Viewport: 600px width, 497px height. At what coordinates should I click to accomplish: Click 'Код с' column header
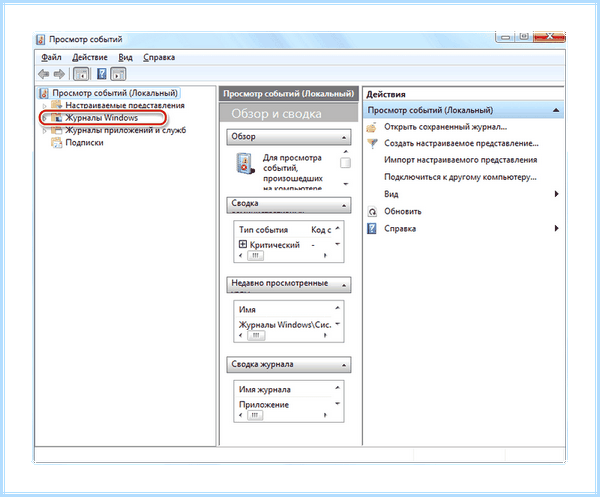(x=321, y=230)
